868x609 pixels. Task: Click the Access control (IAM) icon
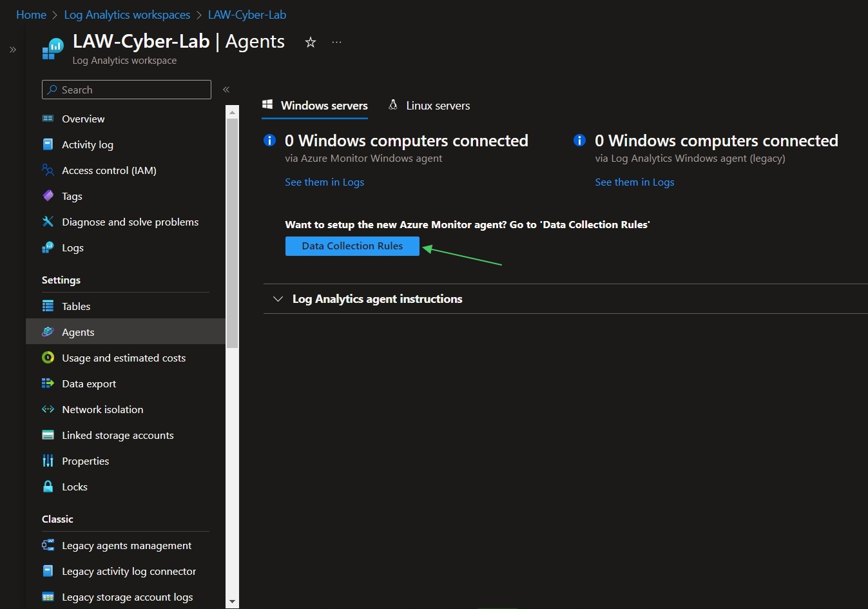click(x=48, y=170)
